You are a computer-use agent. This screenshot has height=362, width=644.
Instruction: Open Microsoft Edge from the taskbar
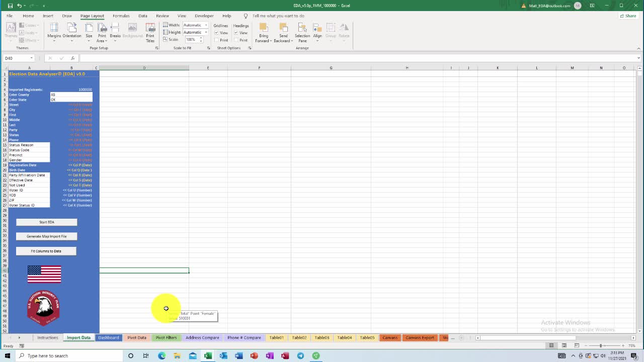click(x=162, y=355)
